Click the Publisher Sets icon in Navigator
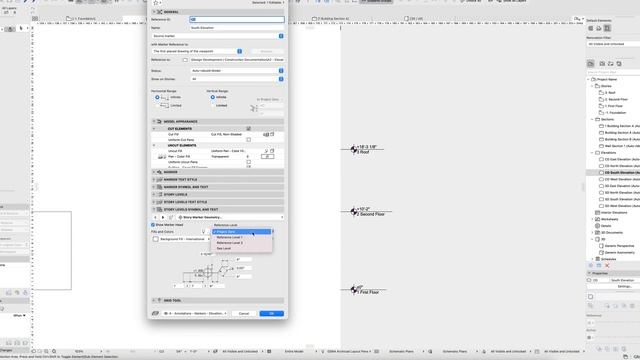The width and height of the screenshot is (640, 360). 619,64
